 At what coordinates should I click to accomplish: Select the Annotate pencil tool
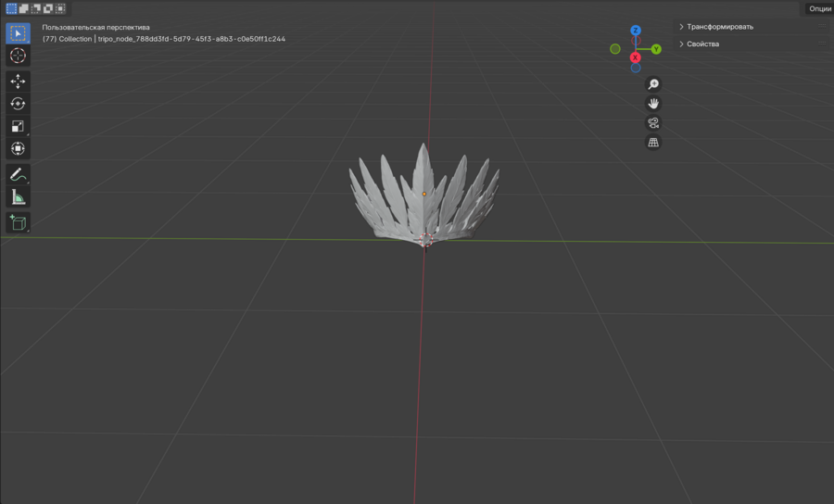(x=18, y=174)
